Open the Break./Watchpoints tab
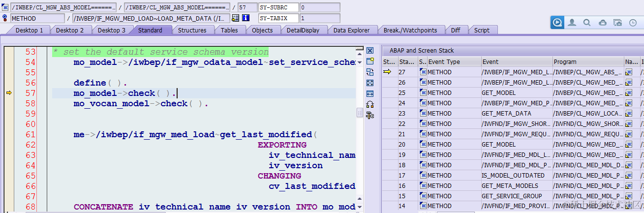The image size is (644, 213). 410,30
